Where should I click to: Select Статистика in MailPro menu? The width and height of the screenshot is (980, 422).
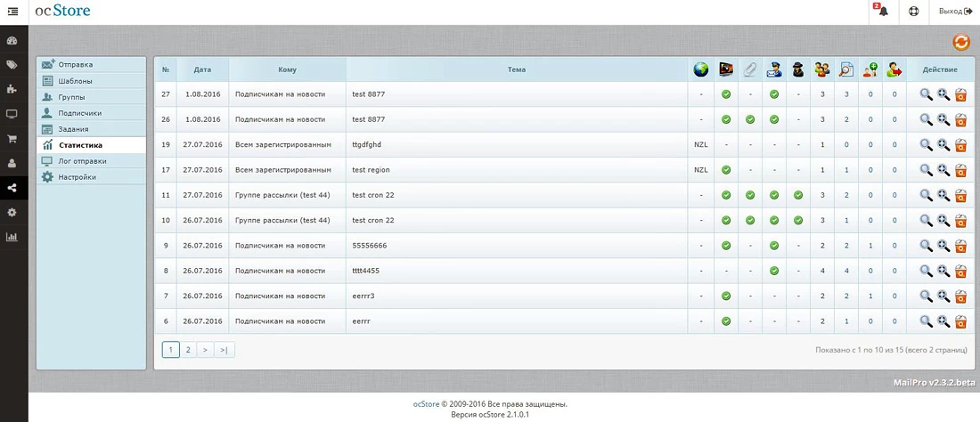coord(91,145)
